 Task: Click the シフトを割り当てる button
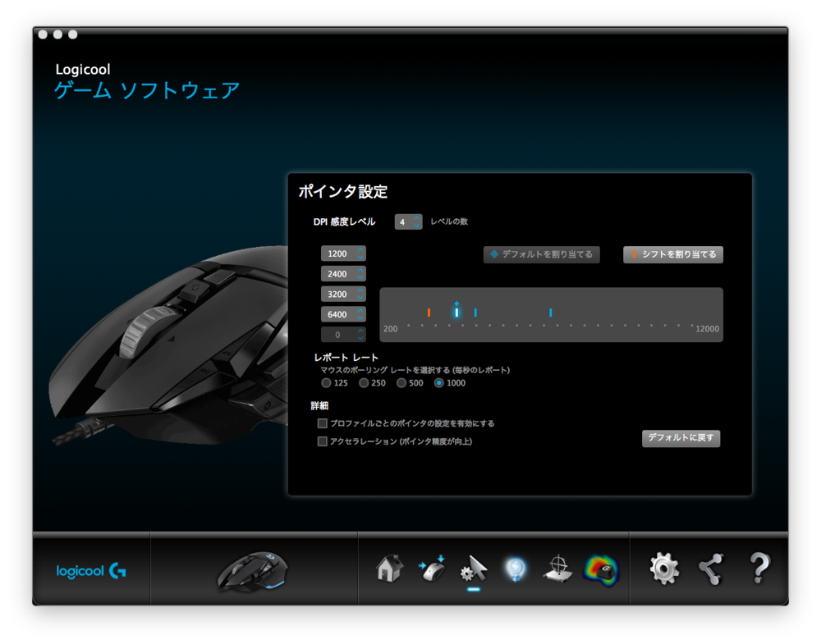pyautogui.click(x=673, y=254)
